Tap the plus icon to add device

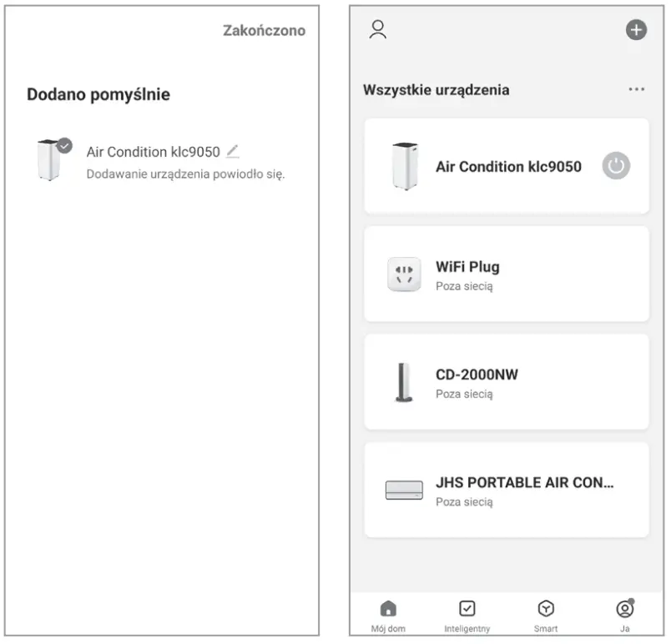point(636,30)
